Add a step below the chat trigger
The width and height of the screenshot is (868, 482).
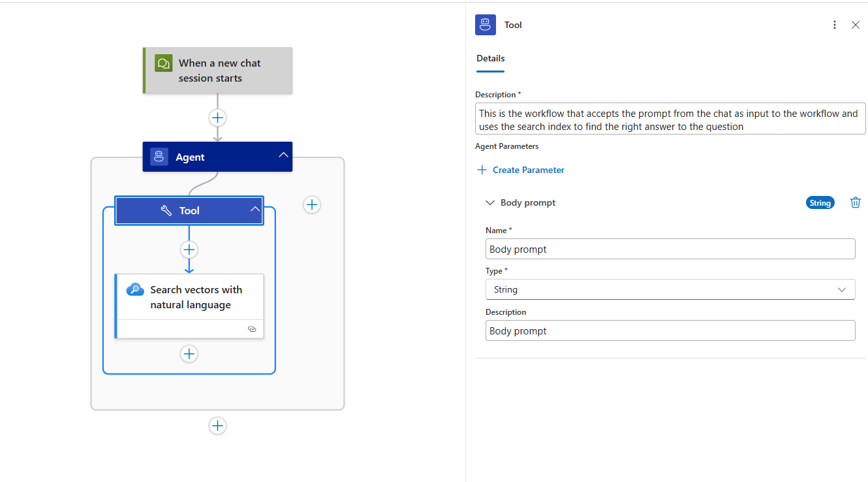click(x=217, y=118)
